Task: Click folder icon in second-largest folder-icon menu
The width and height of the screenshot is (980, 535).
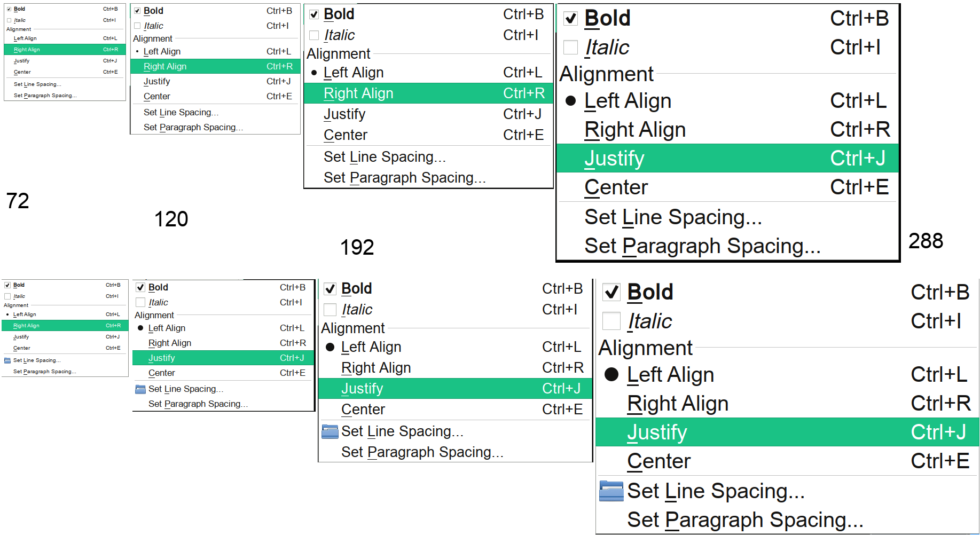Action: pos(330,431)
